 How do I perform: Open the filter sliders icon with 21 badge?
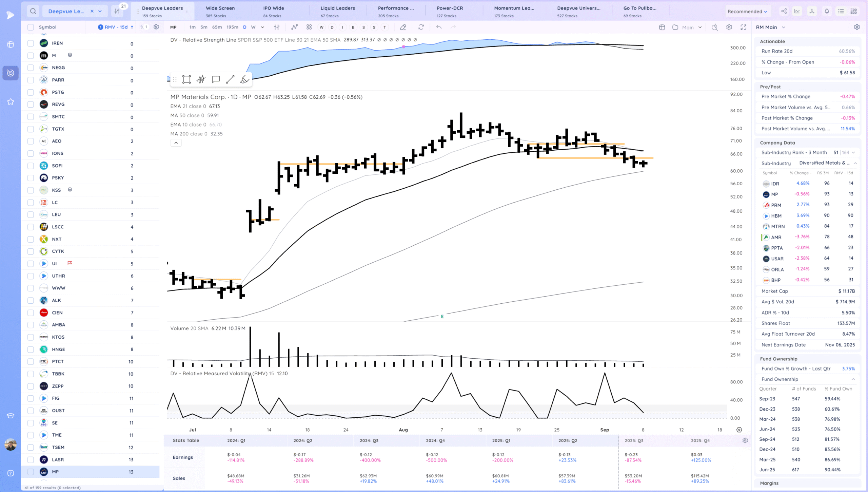pyautogui.click(x=117, y=11)
